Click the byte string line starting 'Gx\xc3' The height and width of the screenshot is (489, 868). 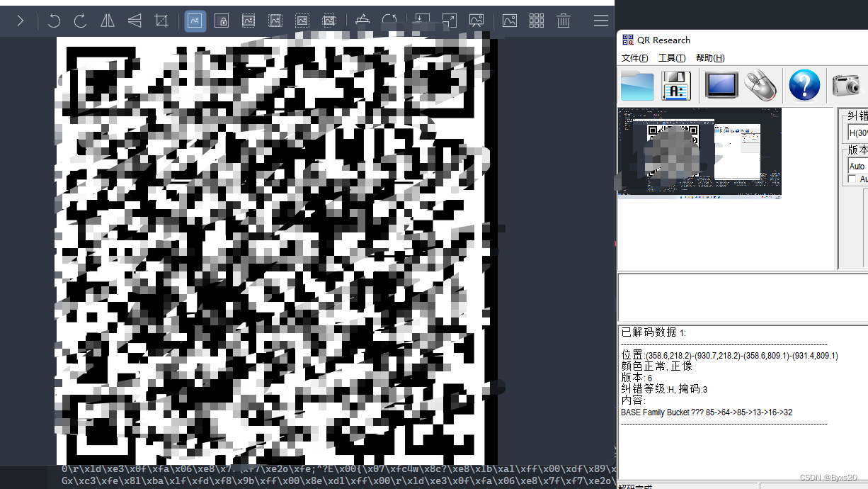click(x=338, y=481)
